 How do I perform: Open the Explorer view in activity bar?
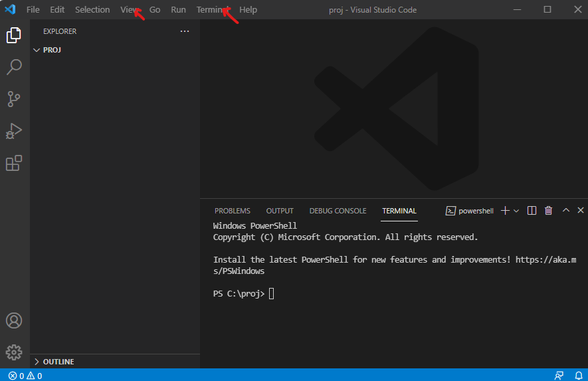click(x=14, y=35)
